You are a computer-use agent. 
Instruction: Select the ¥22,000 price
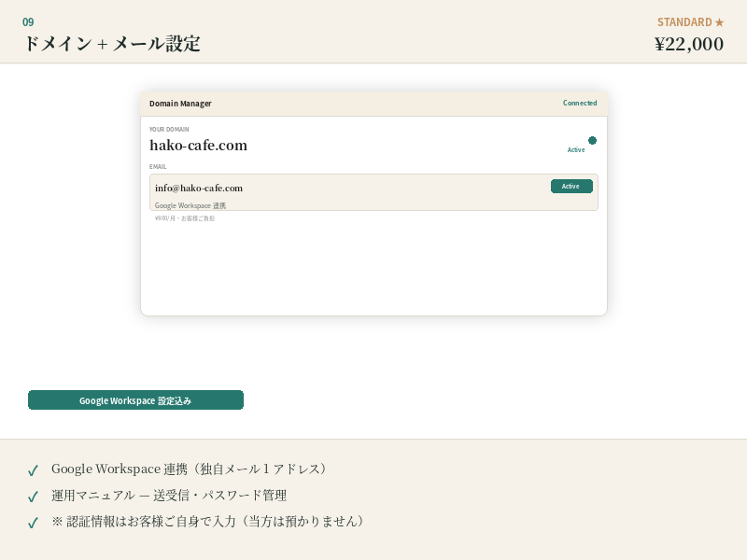click(x=689, y=44)
